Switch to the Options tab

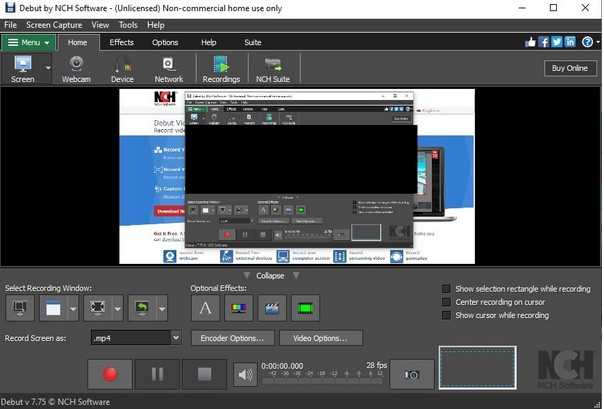coord(165,42)
